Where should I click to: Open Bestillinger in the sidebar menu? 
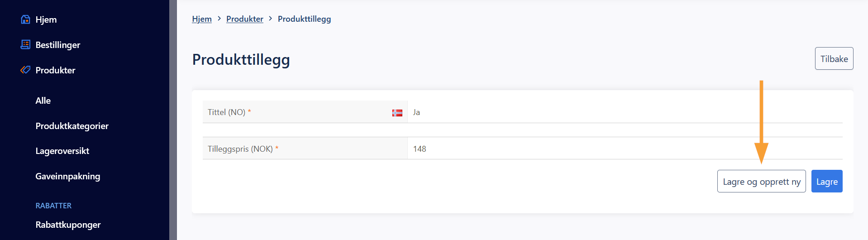[58, 45]
